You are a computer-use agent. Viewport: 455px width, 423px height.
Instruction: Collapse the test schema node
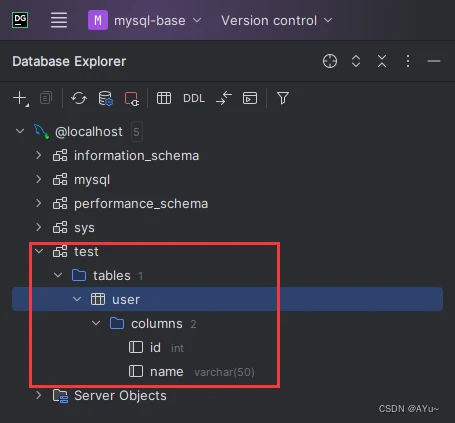39,251
